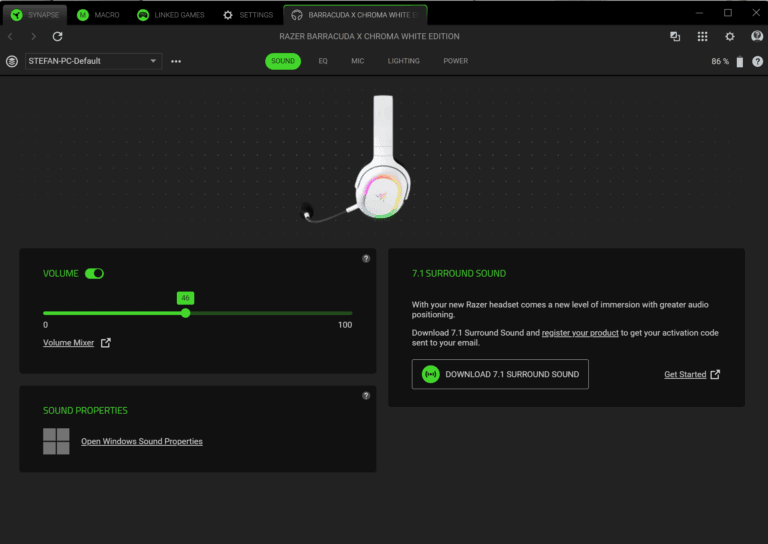This screenshot has height=544, width=768.
Task: Switch to the Macro tab
Action: 98,15
